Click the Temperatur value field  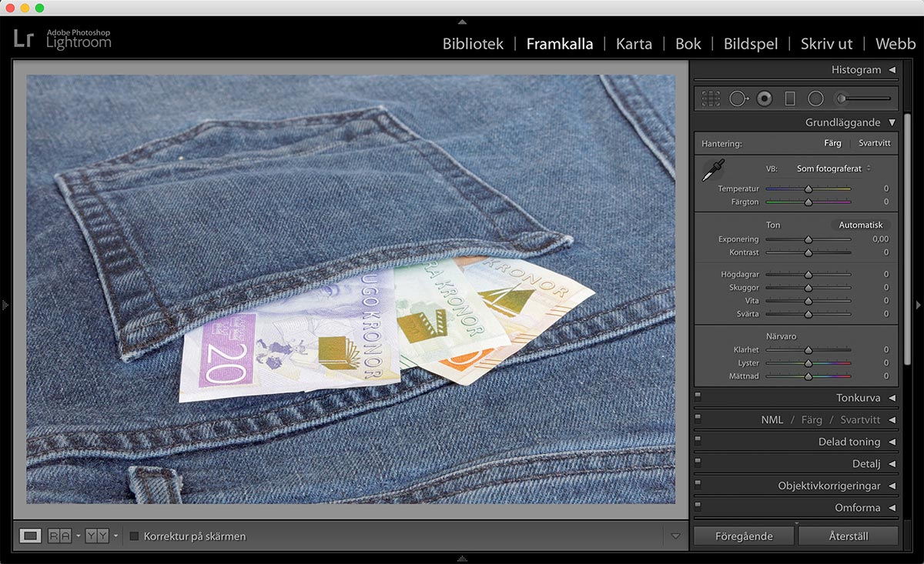[885, 189]
